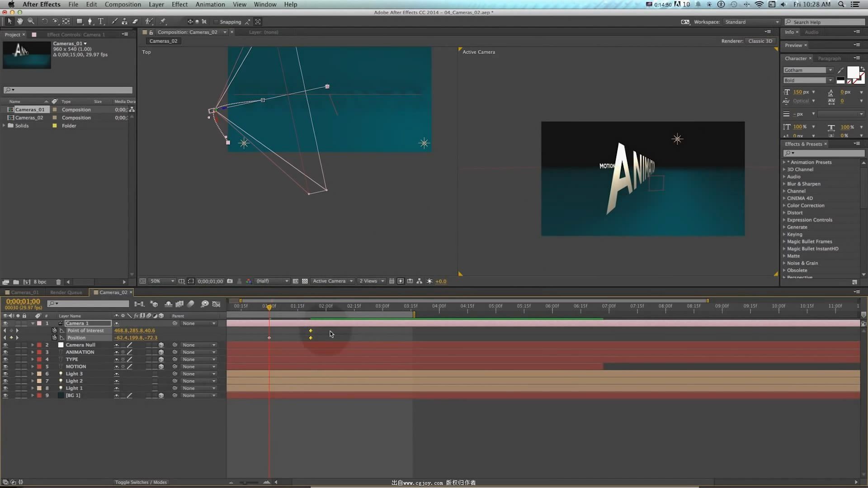Open the 2 Views layout dropdown
Image resolution: width=868 pixels, height=488 pixels.
click(372, 281)
